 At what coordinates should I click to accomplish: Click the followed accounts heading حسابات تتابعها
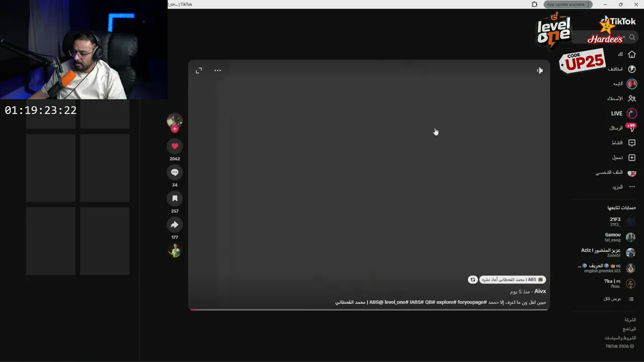tap(621, 208)
